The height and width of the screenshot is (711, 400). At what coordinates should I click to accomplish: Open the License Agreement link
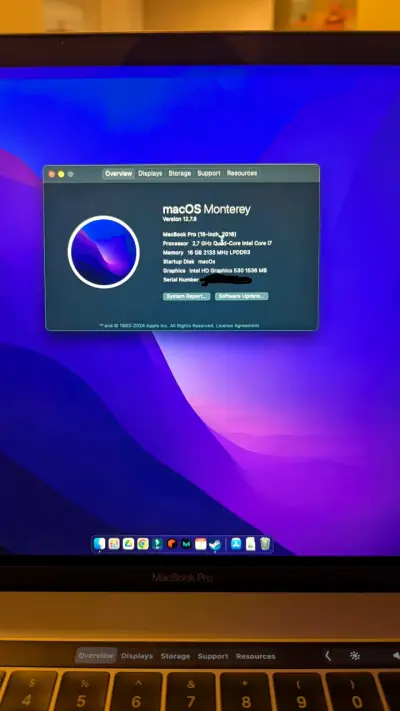pyautogui.click(x=238, y=326)
